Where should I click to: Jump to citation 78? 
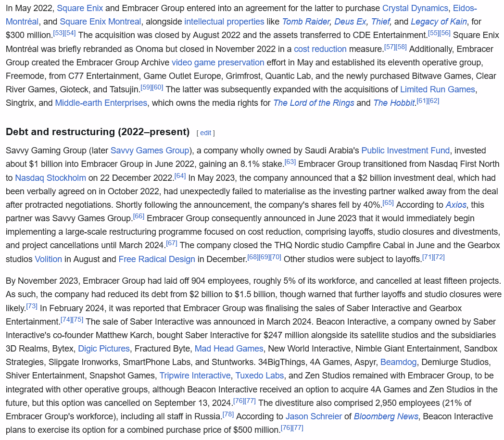[x=228, y=414]
